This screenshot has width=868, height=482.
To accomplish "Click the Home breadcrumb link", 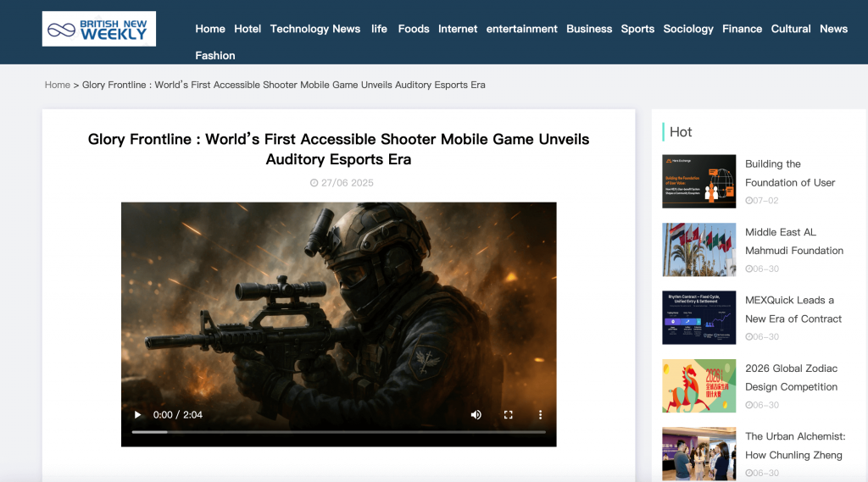I will pos(58,85).
